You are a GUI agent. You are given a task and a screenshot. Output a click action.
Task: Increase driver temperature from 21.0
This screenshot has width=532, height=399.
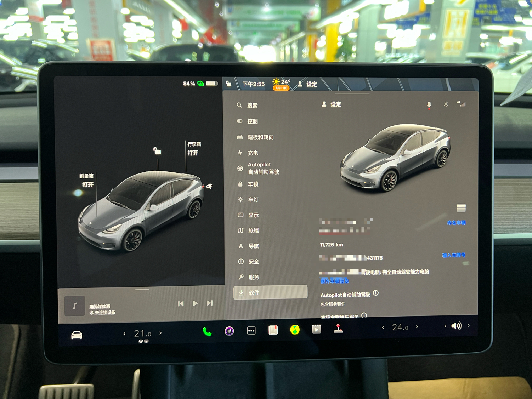(160, 333)
